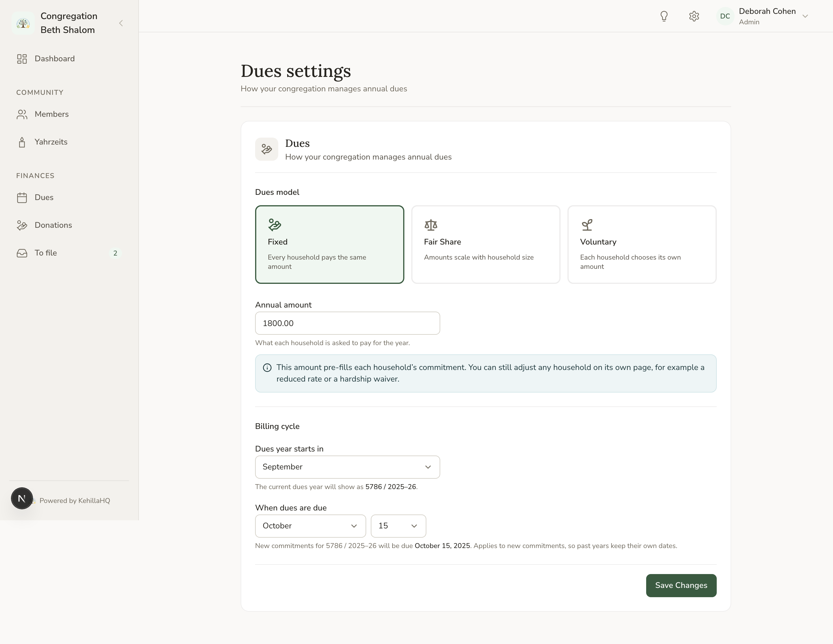
Task: Click the round N badge icon
Action: 22,498
